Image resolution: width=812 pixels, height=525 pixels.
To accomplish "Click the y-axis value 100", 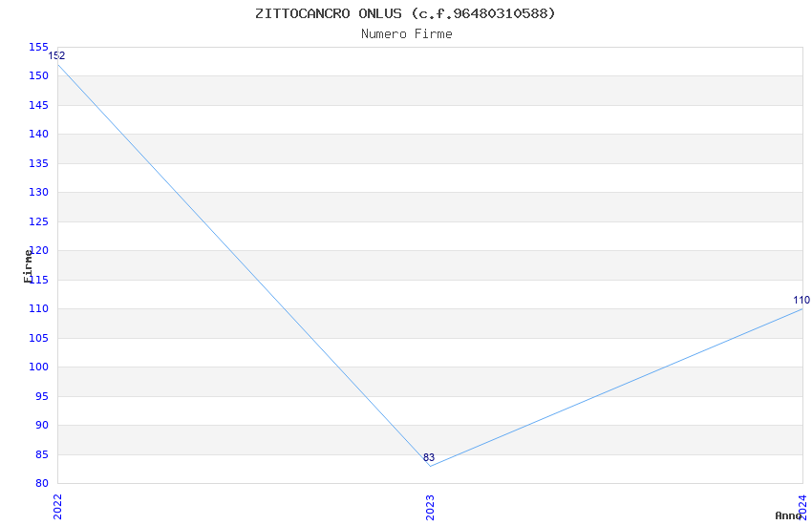I will point(38,367).
